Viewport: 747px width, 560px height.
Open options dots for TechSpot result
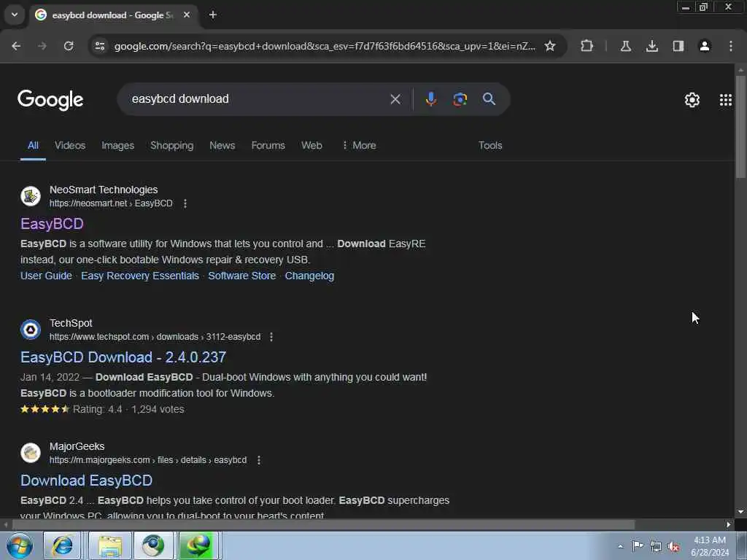[271, 337]
